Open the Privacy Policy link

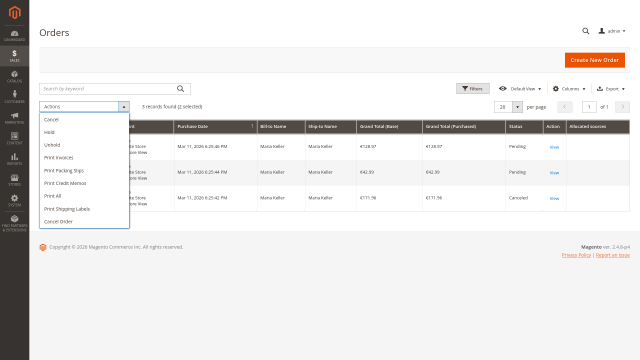(x=576, y=255)
